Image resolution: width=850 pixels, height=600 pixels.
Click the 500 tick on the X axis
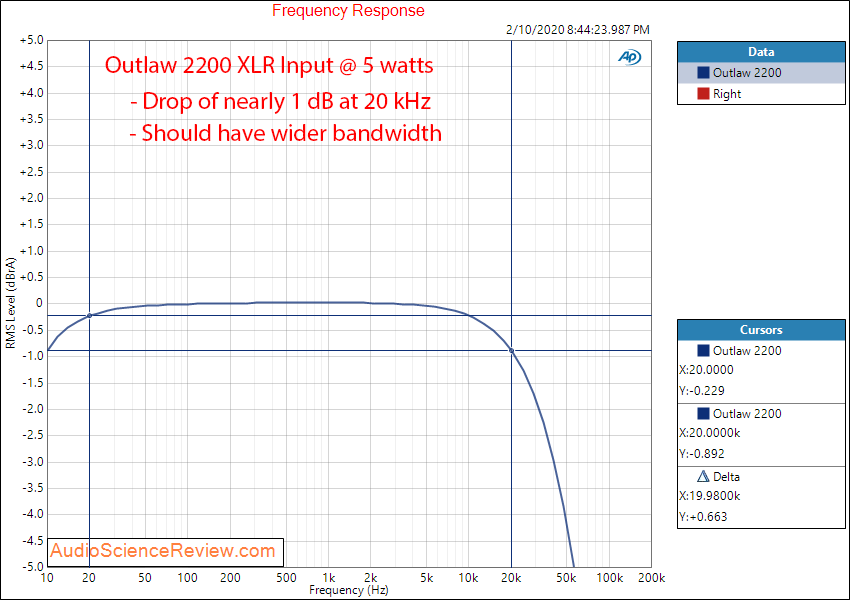pos(286,578)
